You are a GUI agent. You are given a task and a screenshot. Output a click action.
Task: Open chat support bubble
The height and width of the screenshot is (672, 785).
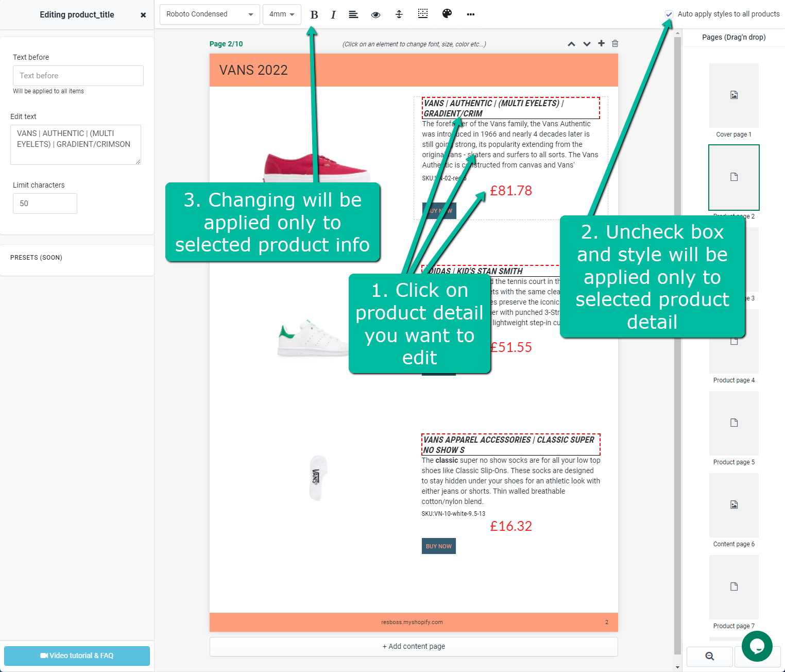[x=757, y=646]
